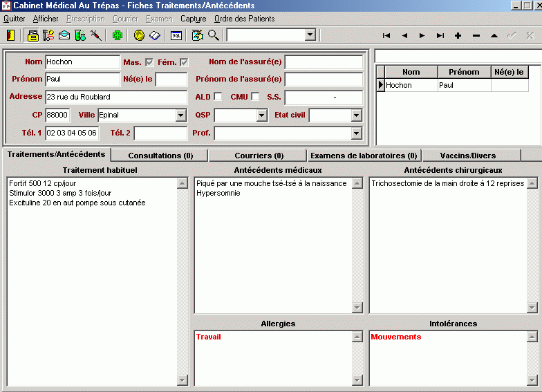Expand the Prof. dropdown
Image resolution: width=542 pixels, height=392 pixels.
click(x=357, y=133)
